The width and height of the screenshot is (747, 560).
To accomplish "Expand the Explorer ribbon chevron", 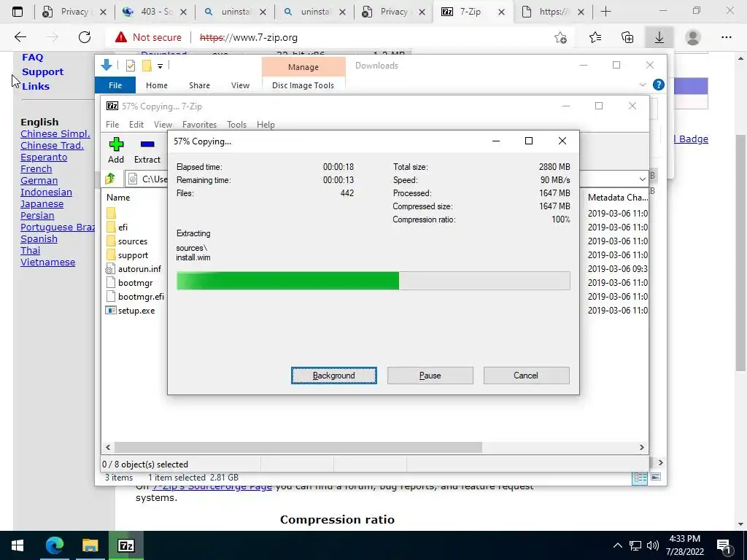I will click(x=642, y=85).
